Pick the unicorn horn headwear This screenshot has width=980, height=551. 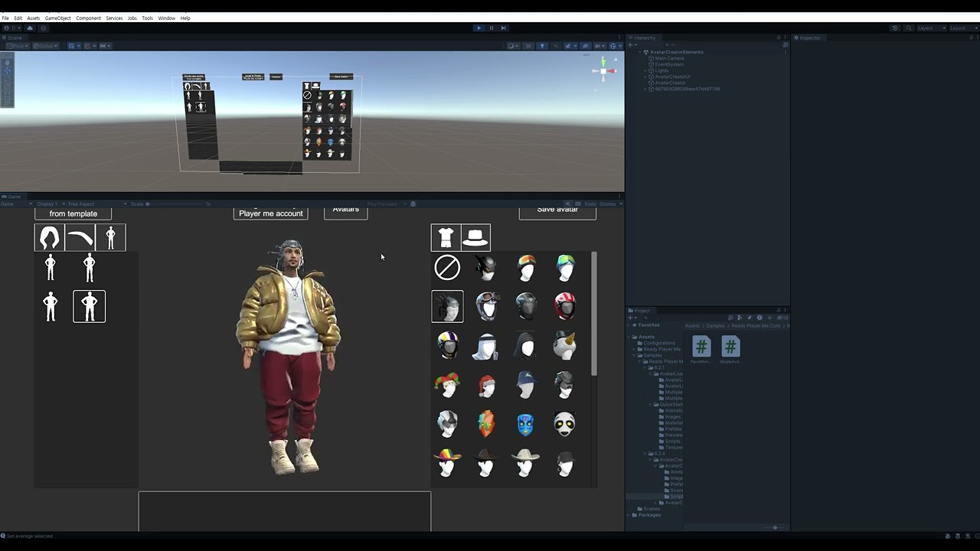pyautogui.click(x=565, y=345)
